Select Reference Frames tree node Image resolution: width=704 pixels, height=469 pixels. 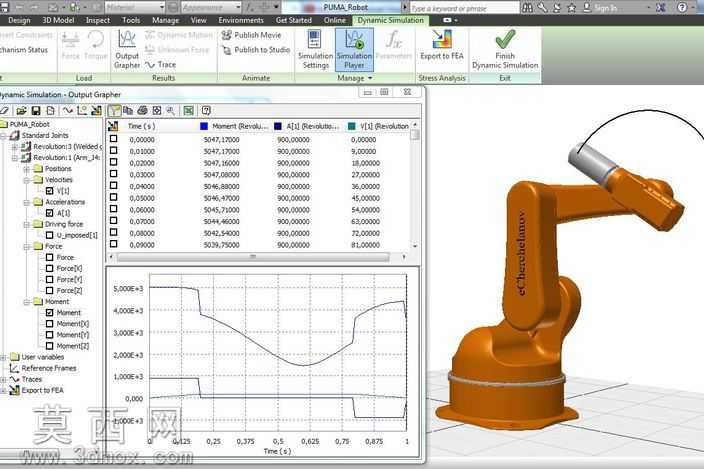[49, 368]
